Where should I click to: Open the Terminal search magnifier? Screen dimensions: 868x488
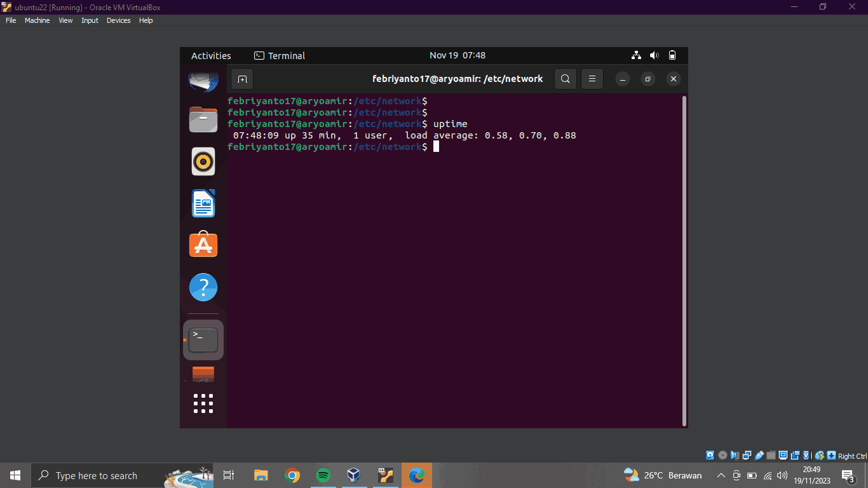pyautogui.click(x=566, y=79)
